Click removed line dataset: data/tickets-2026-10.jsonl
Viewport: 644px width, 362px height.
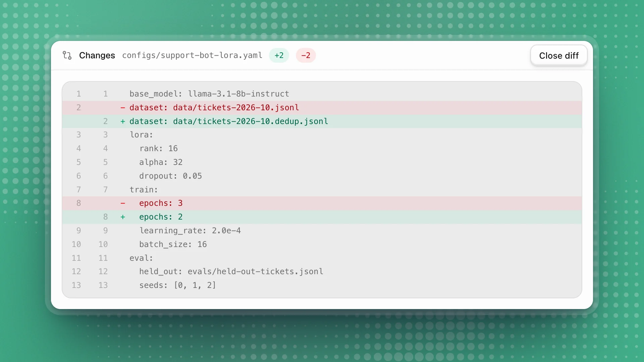point(322,108)
